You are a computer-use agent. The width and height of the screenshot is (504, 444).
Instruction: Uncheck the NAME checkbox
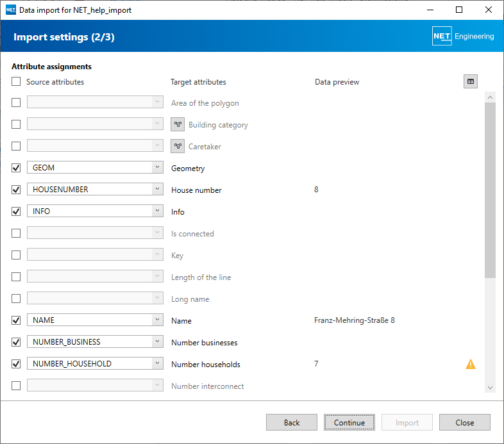click(x=16, y=320)
